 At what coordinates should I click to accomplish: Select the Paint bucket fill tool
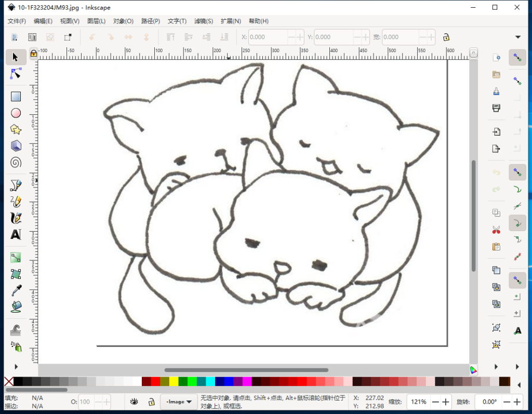(16, 307)
